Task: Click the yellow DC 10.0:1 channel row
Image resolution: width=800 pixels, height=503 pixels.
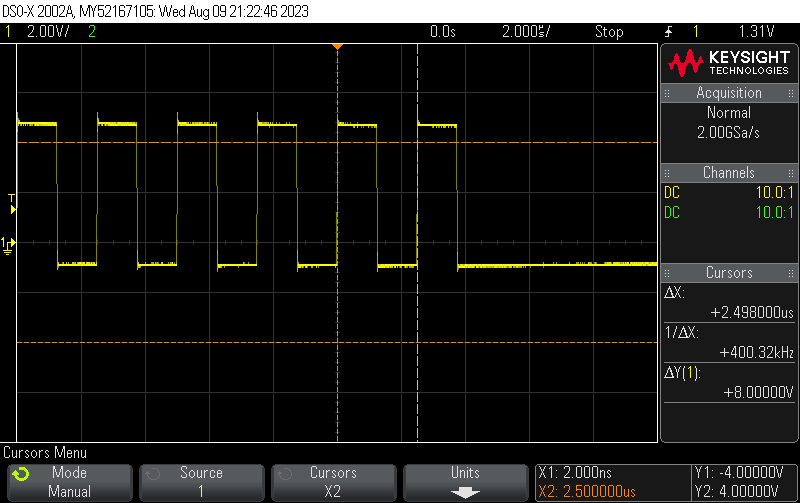Action: coord(729,192)
